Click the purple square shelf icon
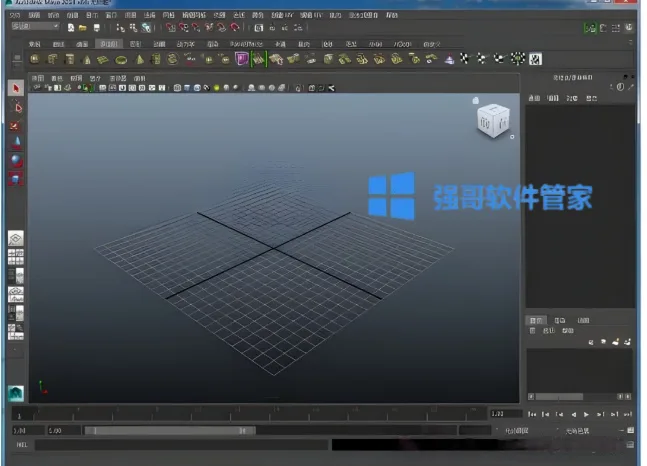 click(x=241, y=59)
